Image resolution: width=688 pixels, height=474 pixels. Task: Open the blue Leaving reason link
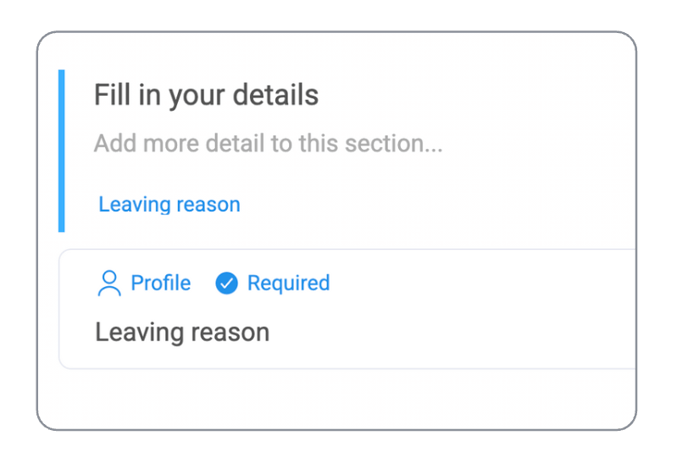(169, 205)
